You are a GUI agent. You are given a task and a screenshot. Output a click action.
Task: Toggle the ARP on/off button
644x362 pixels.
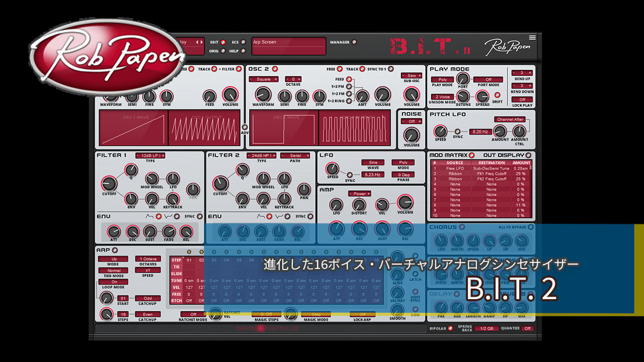tap(115, 250)
